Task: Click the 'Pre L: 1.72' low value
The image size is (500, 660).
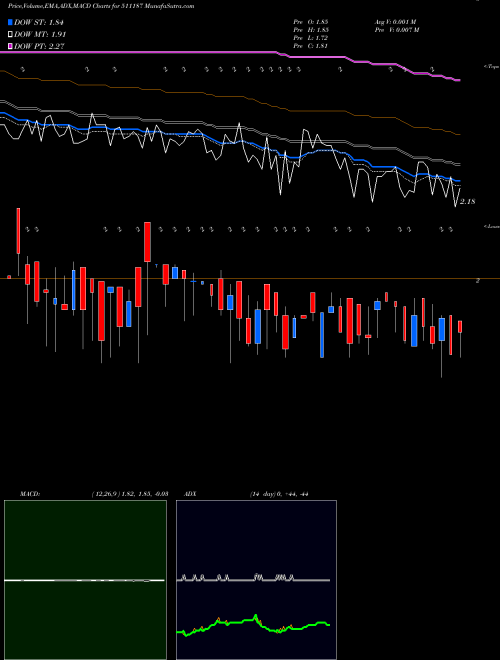Action: tap(311, 38)
